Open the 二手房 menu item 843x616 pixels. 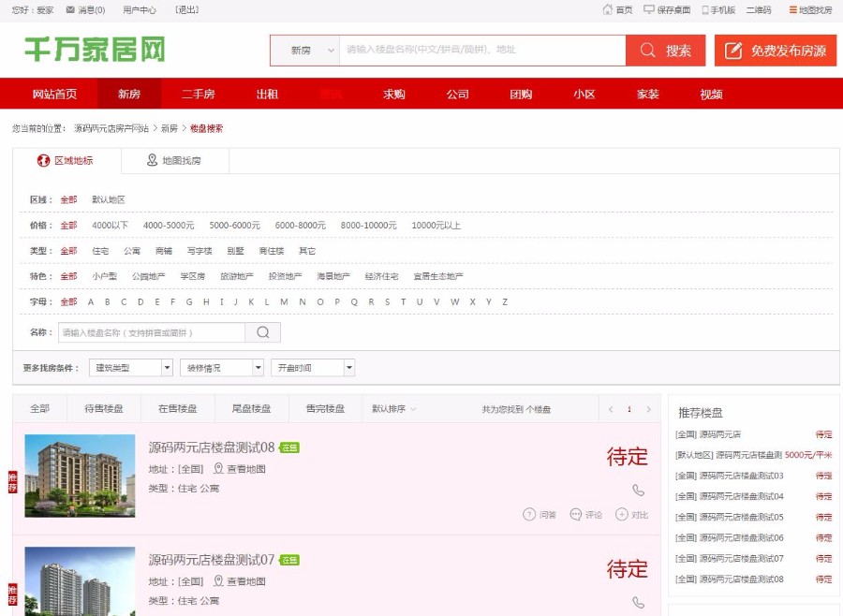click(x=197, y=94)
